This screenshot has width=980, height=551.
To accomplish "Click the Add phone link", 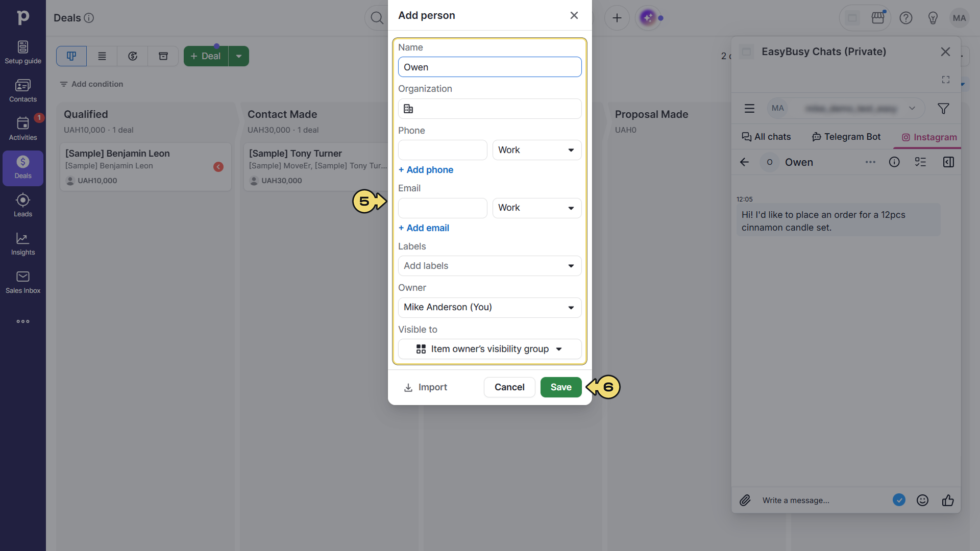I will click(426, 170).
